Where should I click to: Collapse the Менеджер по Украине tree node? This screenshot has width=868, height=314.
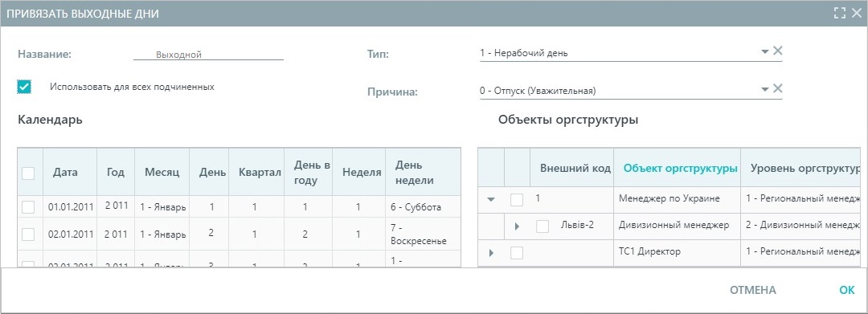pos(490,200)
